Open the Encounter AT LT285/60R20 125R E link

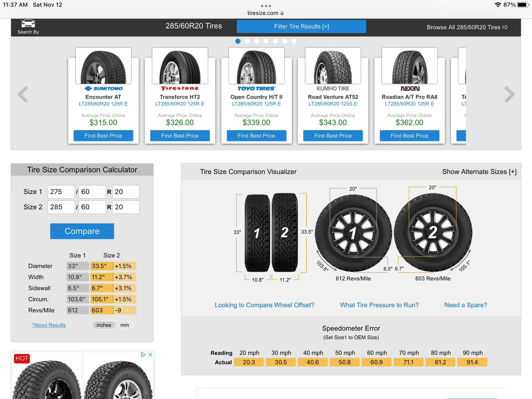103,104
